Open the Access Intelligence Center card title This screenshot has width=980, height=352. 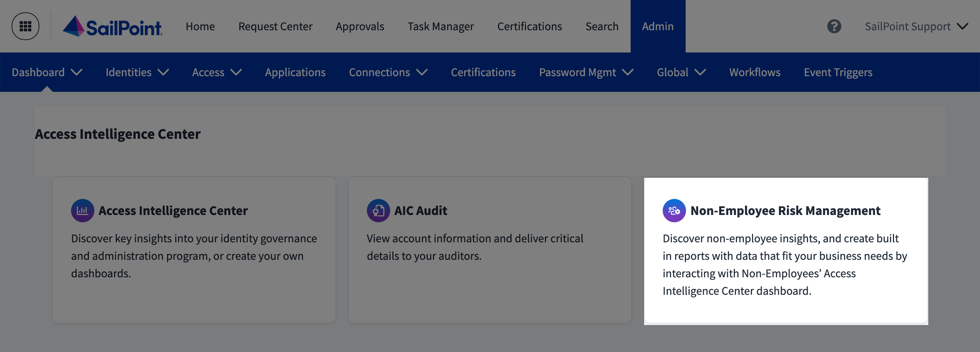(173, 211)
